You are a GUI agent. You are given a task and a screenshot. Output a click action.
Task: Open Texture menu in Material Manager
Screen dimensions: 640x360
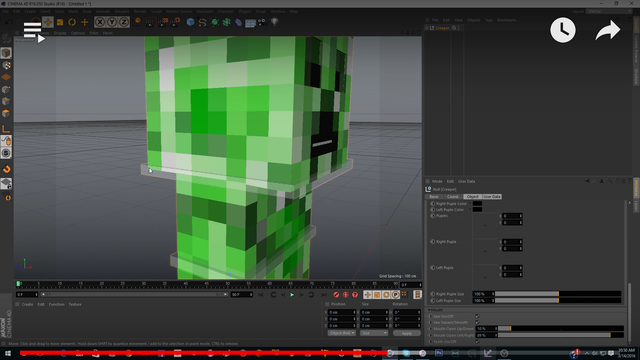pos(75,304)
